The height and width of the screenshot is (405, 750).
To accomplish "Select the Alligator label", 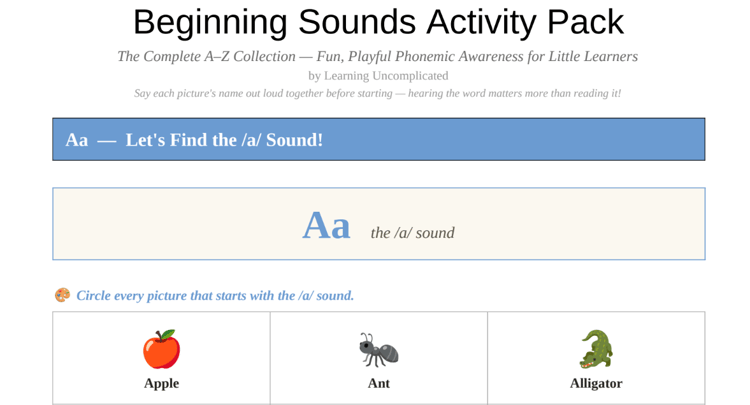I will click(x=596, y=383).
